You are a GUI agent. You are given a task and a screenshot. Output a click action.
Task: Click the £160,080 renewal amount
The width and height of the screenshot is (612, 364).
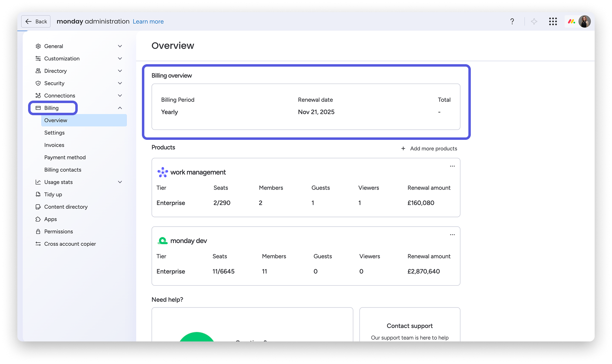point(421,203)
